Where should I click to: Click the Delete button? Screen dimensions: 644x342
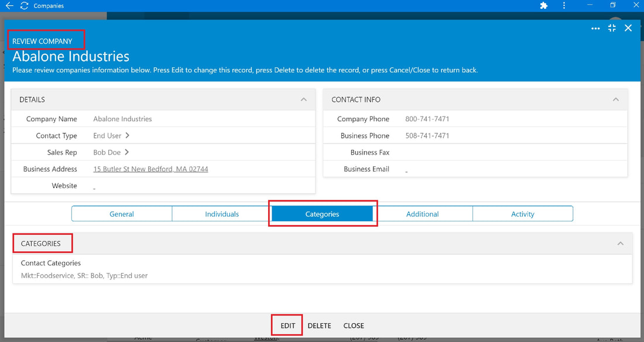(x=319, y=326)
